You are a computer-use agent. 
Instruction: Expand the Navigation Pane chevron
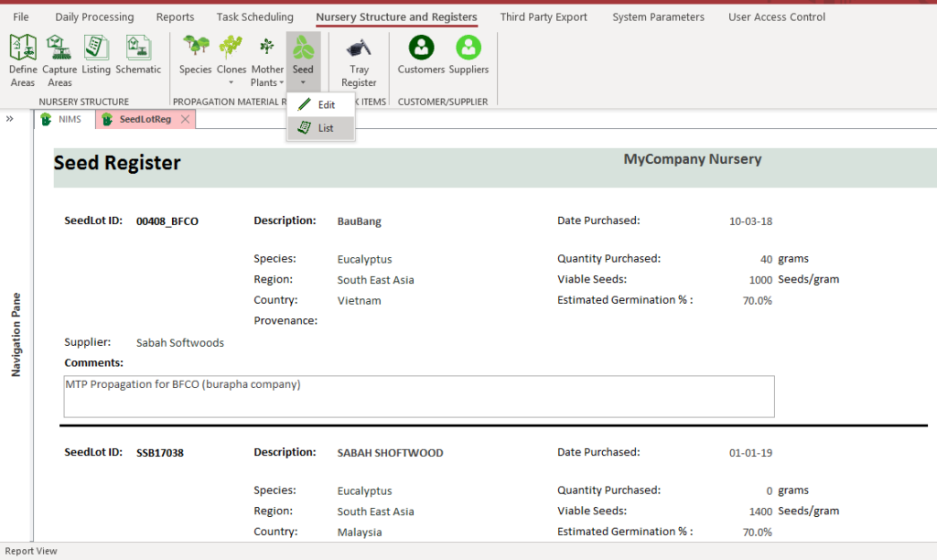click(9, 119)
